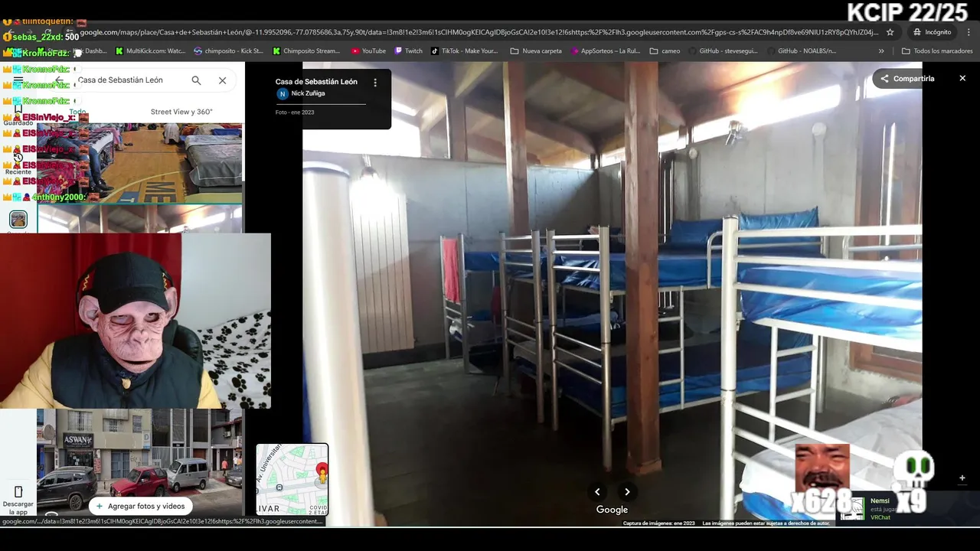Click the plus icon near skull overlay
Image resolution: width=980 pixels, height=551 pixels.
click(962, 478)
